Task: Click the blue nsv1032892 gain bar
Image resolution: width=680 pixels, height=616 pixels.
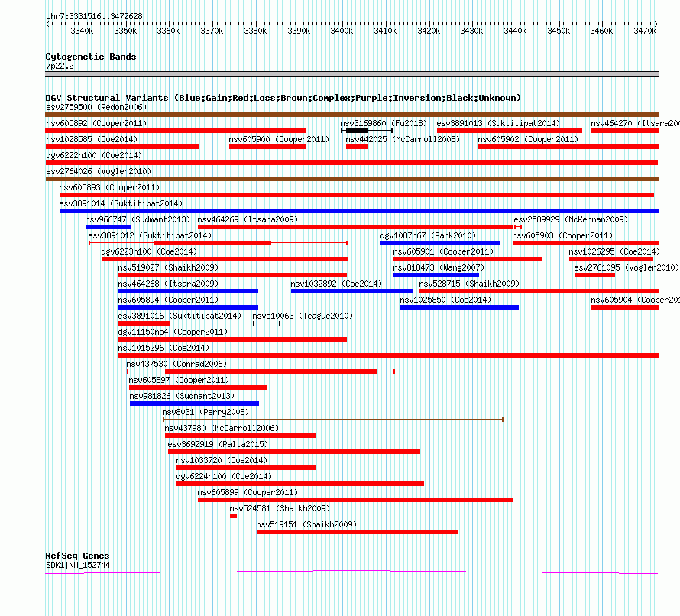Action: pos(352,291)
